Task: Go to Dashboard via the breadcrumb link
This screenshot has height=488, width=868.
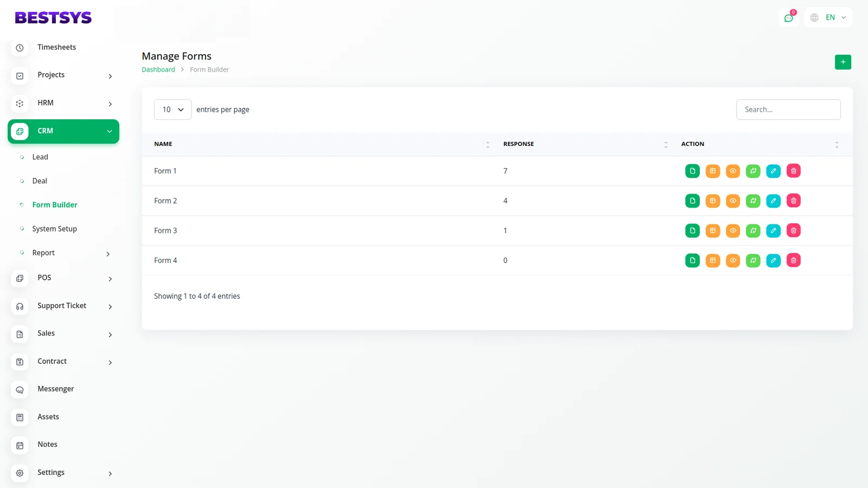Action: [x=158, y=69]
